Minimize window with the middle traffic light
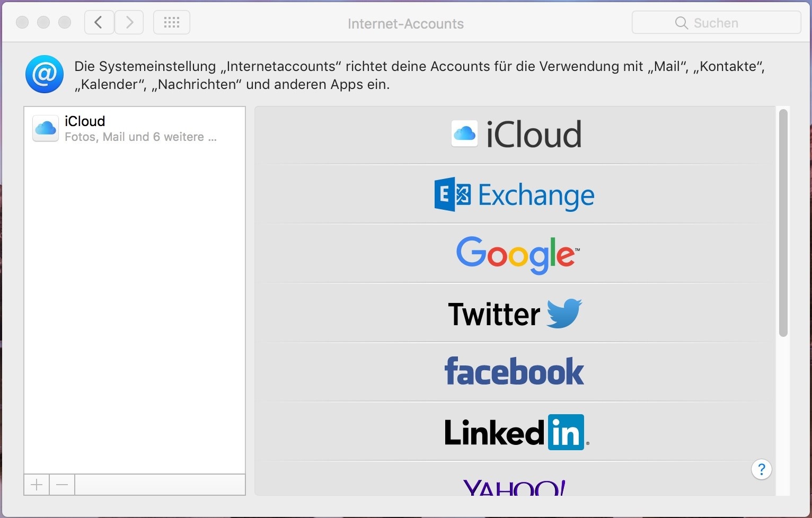The height and width of the screenshot is (518, 812). (43, 22)
